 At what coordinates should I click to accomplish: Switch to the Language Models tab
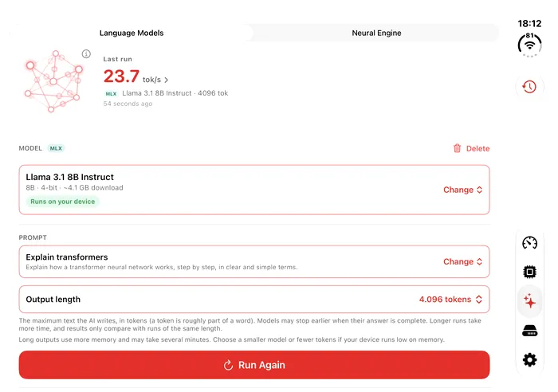[x=132, y=33]
